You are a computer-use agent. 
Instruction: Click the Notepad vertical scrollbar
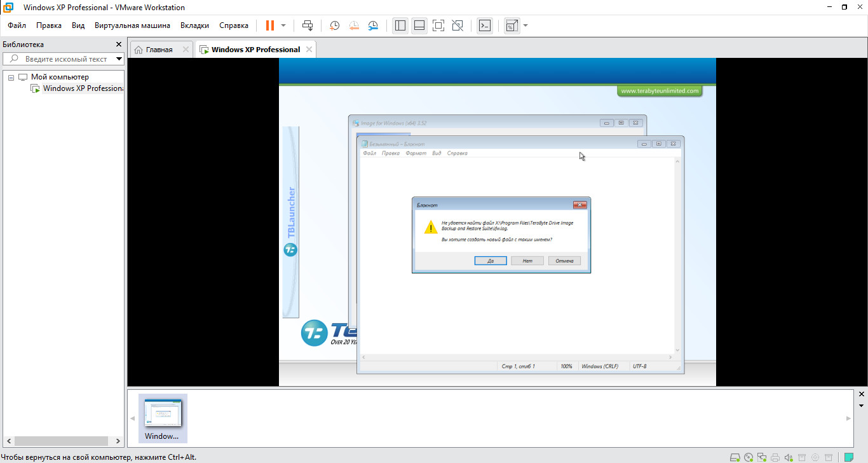(x=678, y=256)
